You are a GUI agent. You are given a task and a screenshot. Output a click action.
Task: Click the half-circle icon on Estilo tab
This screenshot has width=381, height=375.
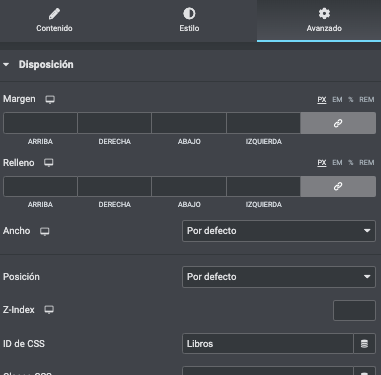click(x=189, y=14)
